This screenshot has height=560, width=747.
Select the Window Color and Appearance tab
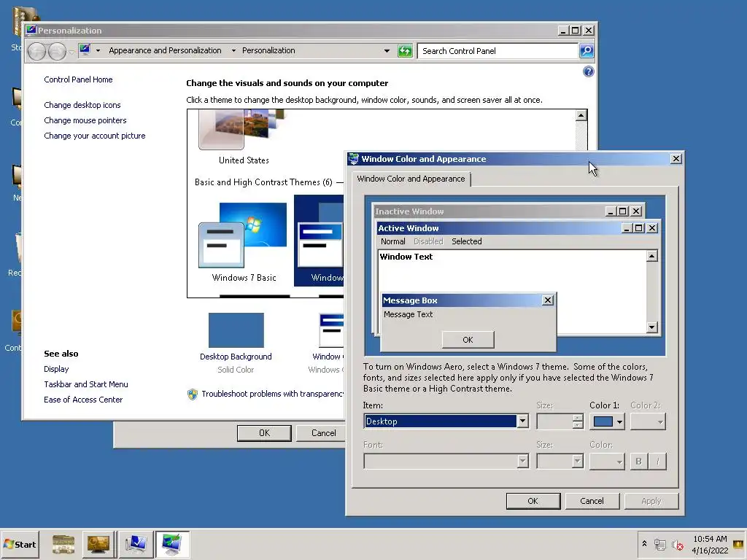tap(411, 179)
